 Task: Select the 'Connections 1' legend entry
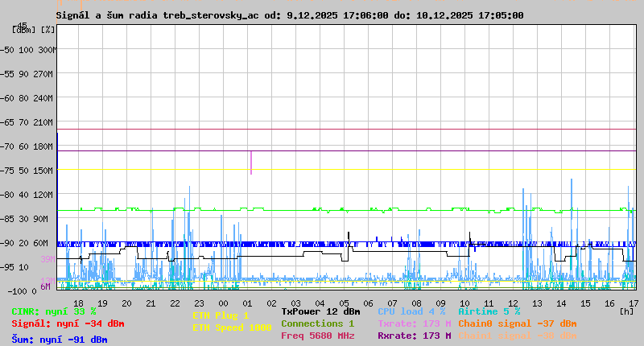pos(318,323)
